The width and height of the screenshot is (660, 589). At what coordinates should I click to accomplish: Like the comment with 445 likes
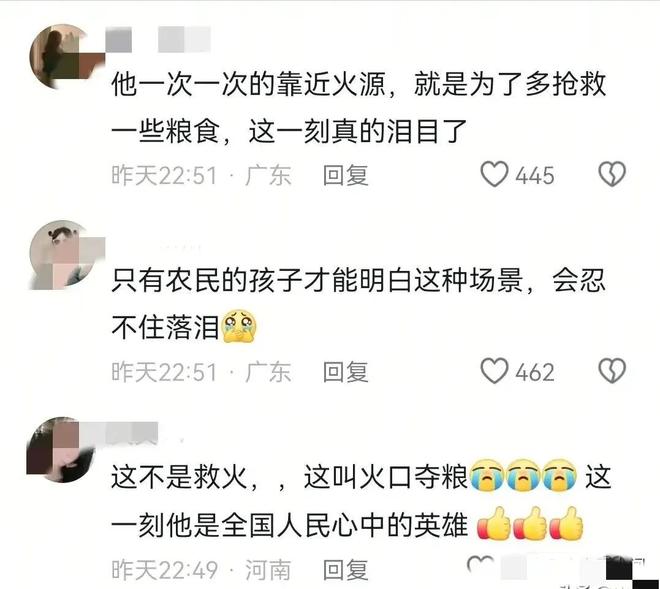point(494,174)
